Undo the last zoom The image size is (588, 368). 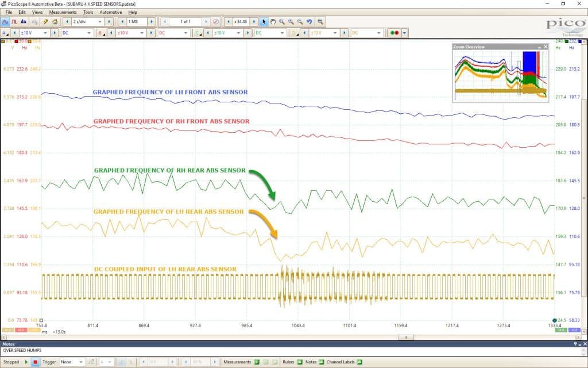coord(310,22)
